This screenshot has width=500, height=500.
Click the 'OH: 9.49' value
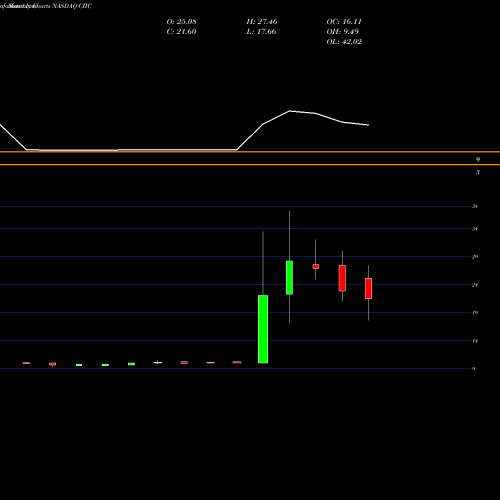pyautogui.click(x=343, y=32)
